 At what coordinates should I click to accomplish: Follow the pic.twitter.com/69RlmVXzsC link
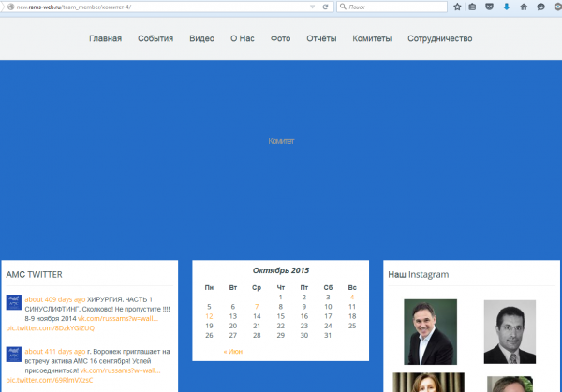pos(50,380)
